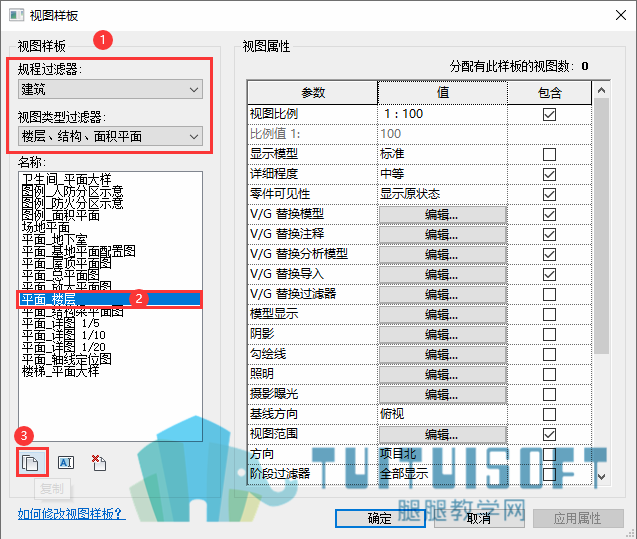Open the 规程过滤器 dropdown showing 建筑
The image size is (637, 539).
click(x=110, y=89)
